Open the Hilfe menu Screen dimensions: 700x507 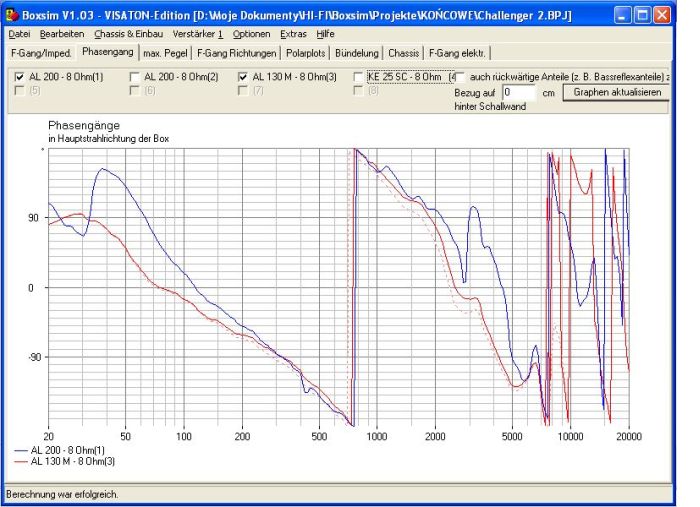point(325,34)
